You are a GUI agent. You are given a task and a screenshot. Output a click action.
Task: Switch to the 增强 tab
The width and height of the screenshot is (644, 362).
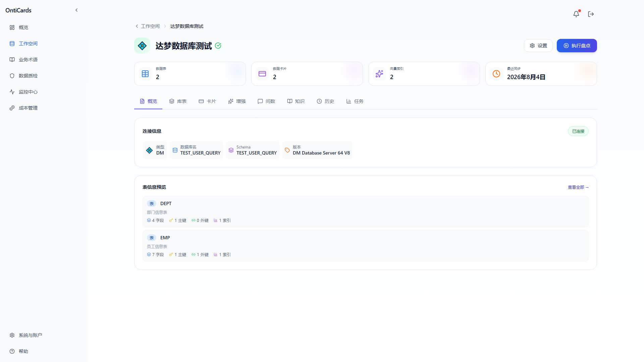[x=237, y=101]
